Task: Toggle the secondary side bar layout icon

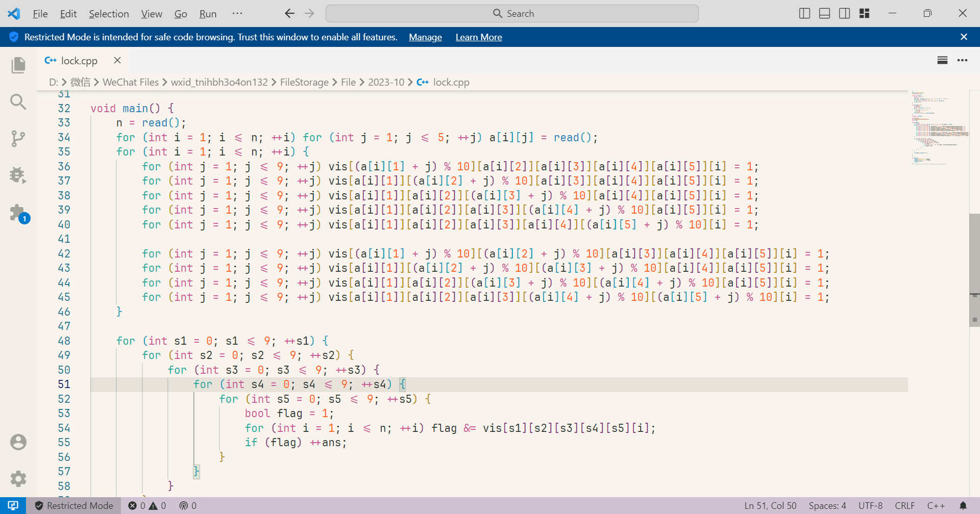Action: (844, 13)
